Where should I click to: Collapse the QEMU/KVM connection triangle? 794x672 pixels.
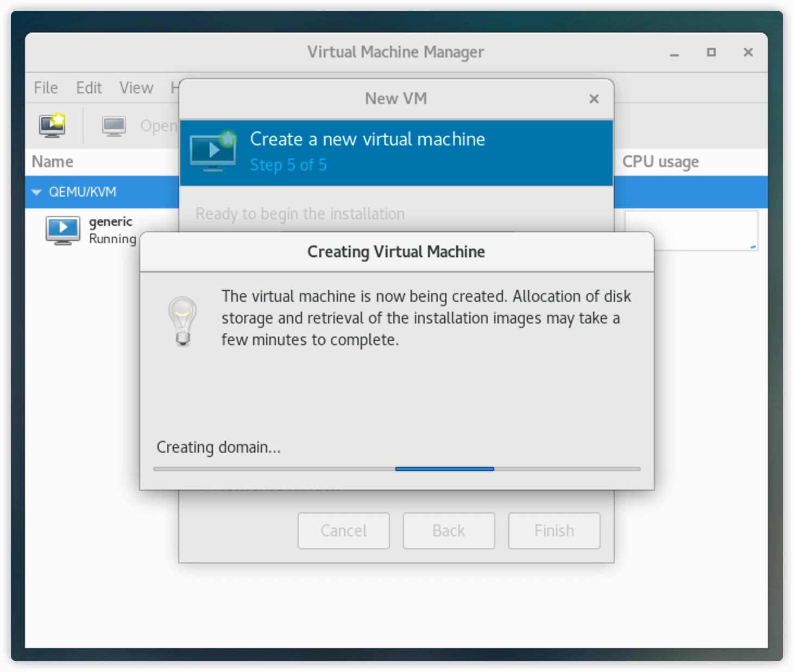point(36,192)
